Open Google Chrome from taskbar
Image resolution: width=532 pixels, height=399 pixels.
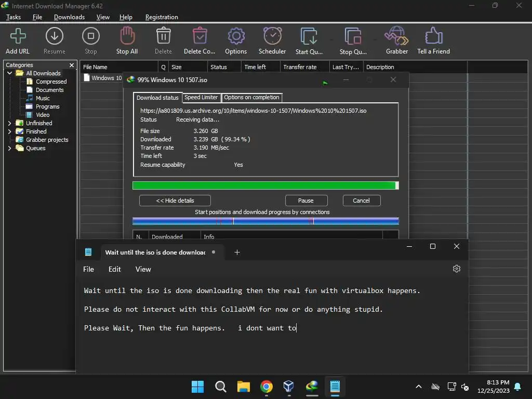pos(267,387)
